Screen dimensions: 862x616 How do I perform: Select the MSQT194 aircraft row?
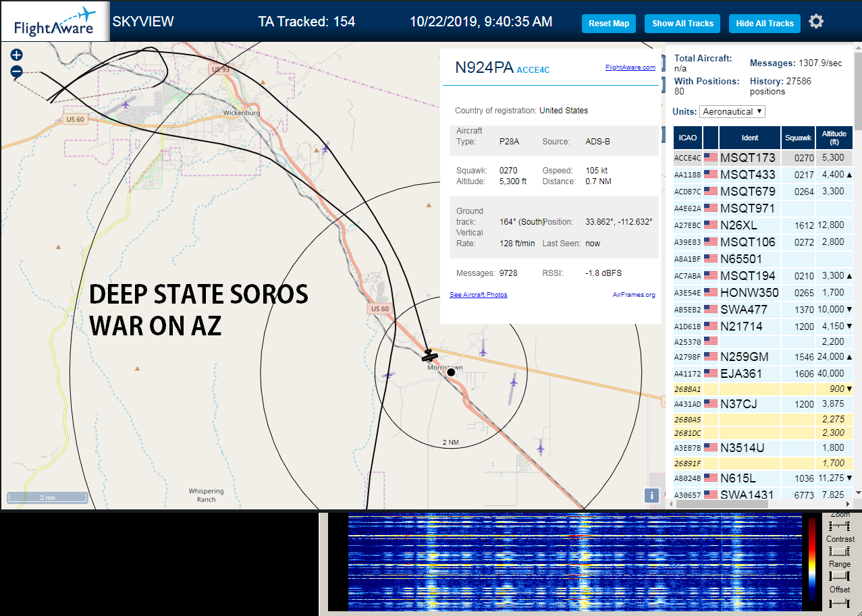coord(763,276)
